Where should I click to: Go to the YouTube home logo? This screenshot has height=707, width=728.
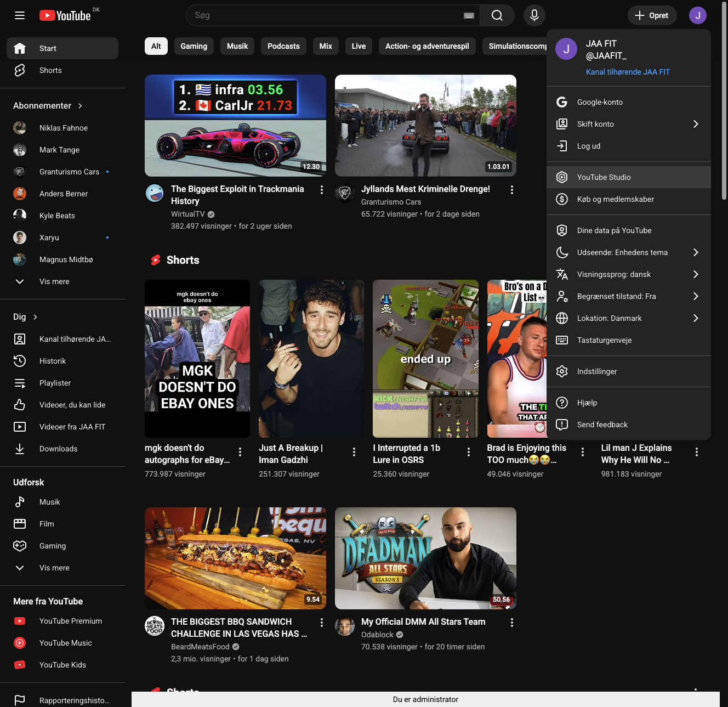point(65,15)
